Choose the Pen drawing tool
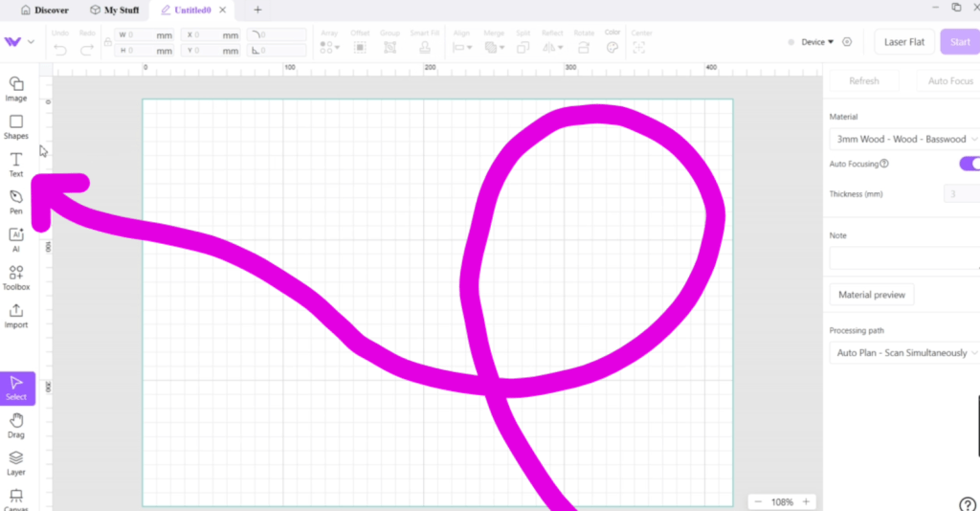 16,201
